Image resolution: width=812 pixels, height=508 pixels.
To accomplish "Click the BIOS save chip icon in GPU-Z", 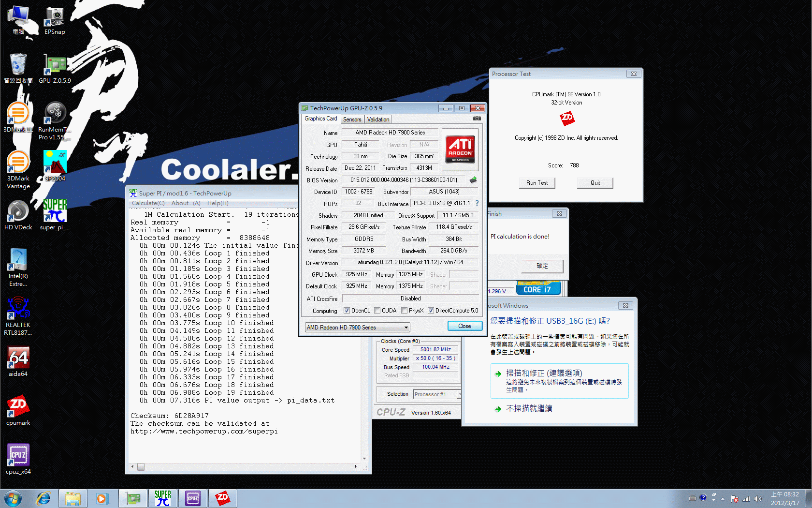I will point(473,180).
